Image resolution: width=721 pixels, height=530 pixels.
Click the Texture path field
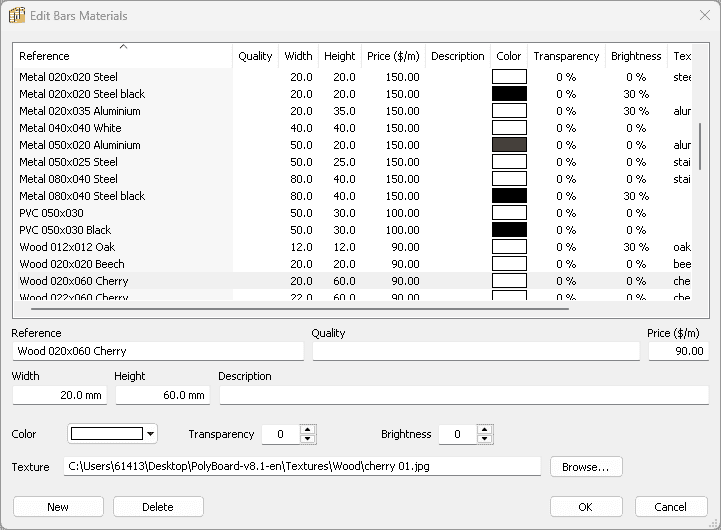tap(302, 466)
